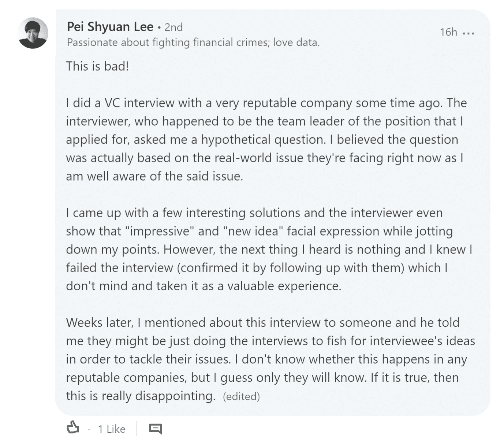Like the comment with thumbs-up icon
Screen dimensions: 504x443
(73, 428)
